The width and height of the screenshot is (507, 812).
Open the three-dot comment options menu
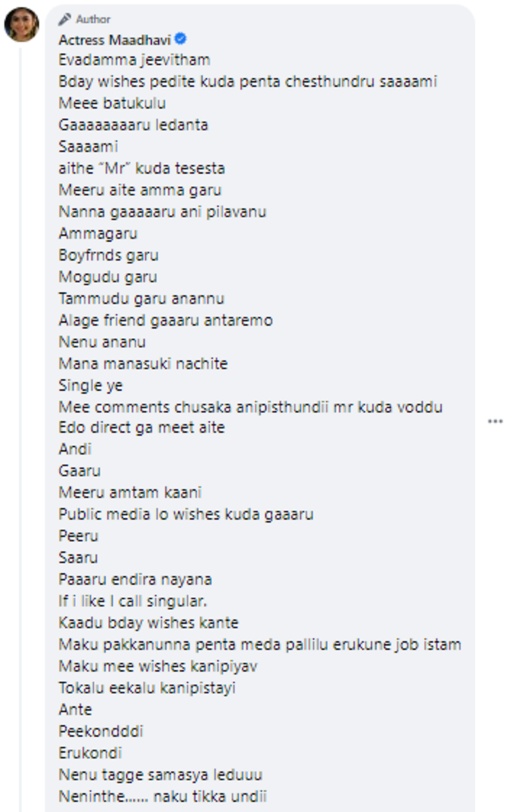[495, 421]
